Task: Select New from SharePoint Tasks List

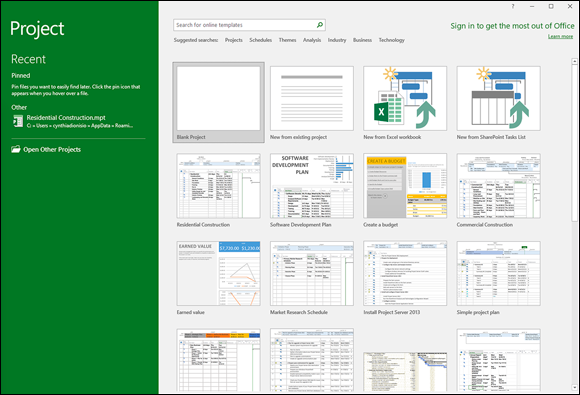Action: [498, 102]
